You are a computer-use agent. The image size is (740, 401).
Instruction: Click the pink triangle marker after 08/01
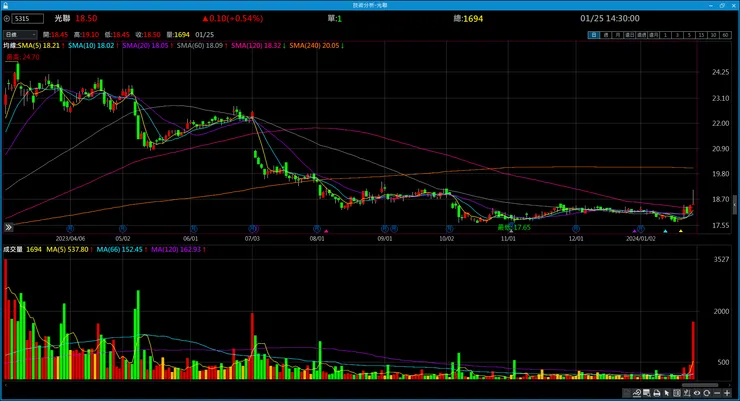pyautogui.click(x=326, y=231)
